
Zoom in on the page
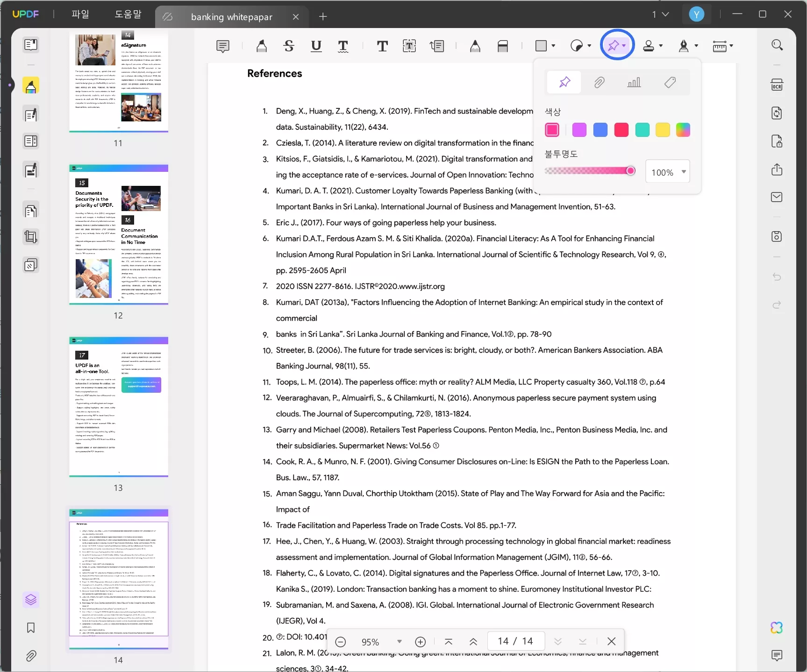pyautogui.click(x=421, y=642)
